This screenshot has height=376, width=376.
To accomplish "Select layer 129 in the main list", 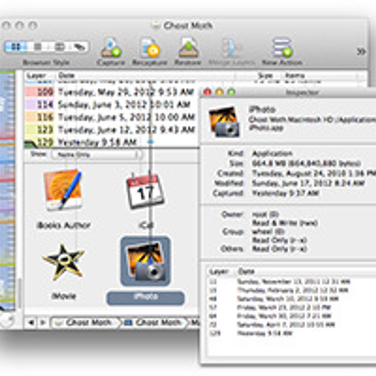I will [x=112, y=142].
